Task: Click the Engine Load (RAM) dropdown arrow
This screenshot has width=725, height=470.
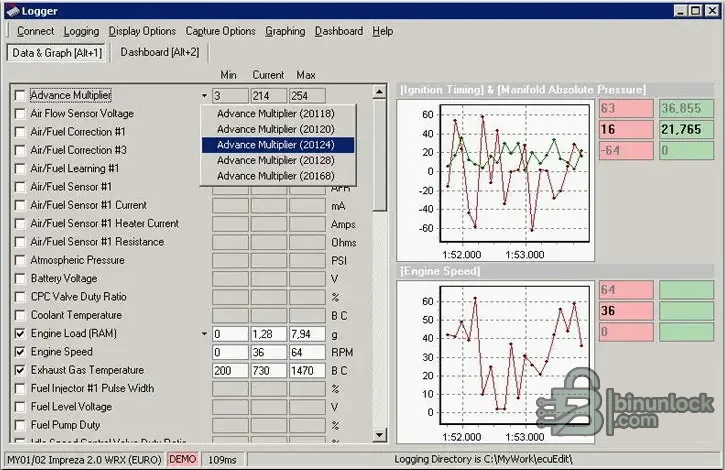Action: pyautogui.click(x=204, y=334)
